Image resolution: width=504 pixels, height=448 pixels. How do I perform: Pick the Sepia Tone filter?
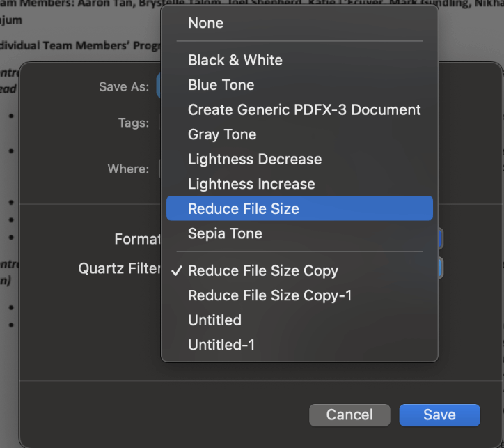tap(224, 233)
